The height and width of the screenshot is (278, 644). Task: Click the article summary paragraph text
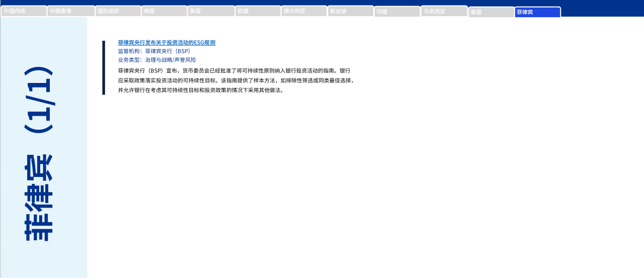[x=235, y=80]
